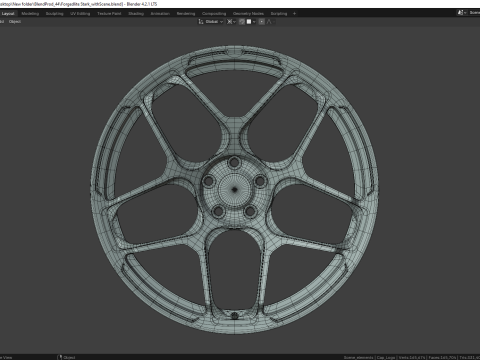480x360 pixels.
Task: Open the snapping options dropdown
Action: coord(251,22)
